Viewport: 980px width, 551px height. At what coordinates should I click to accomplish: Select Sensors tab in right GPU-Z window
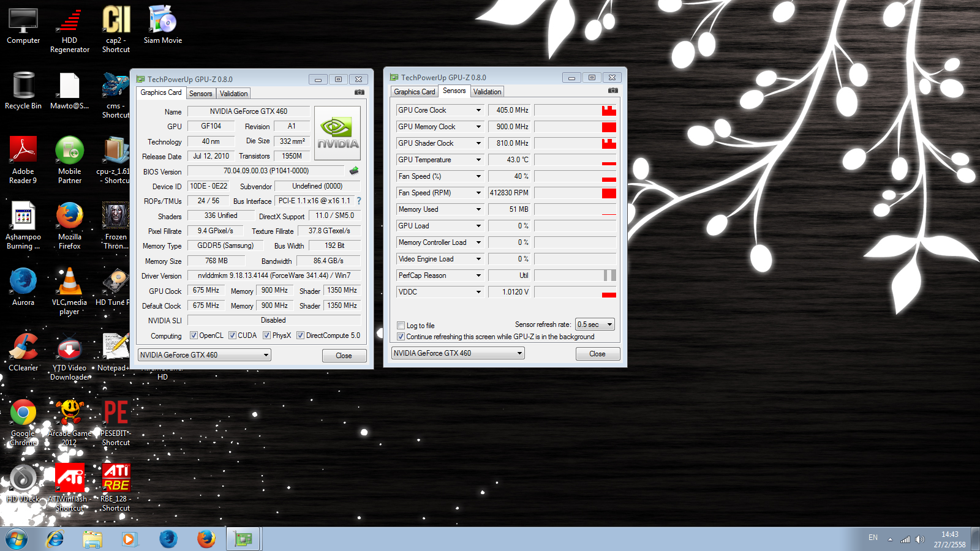coord(454,91)
